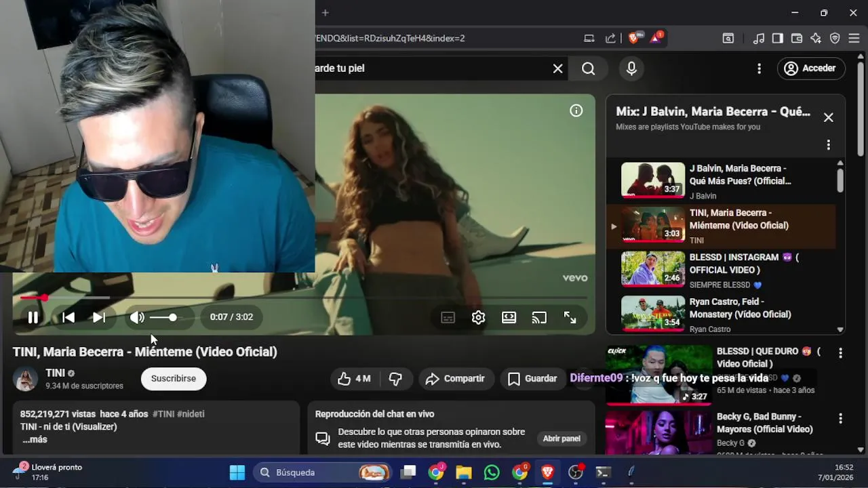Open the TINI channel avatar
This screenshot has height=488, width=868.
click(x=26, y=379)
